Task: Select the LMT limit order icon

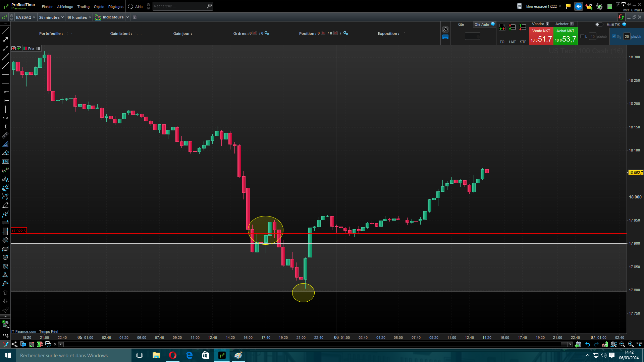Action: click(512, 27)
